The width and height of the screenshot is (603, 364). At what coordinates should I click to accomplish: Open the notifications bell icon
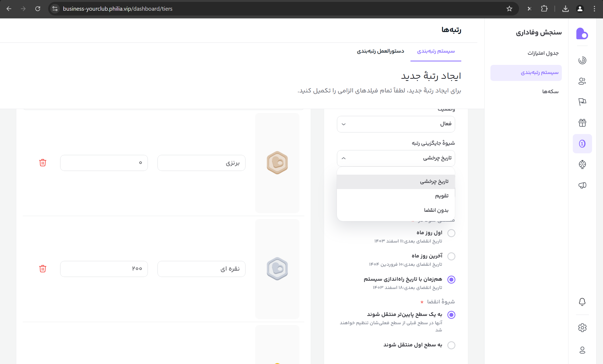582,302
